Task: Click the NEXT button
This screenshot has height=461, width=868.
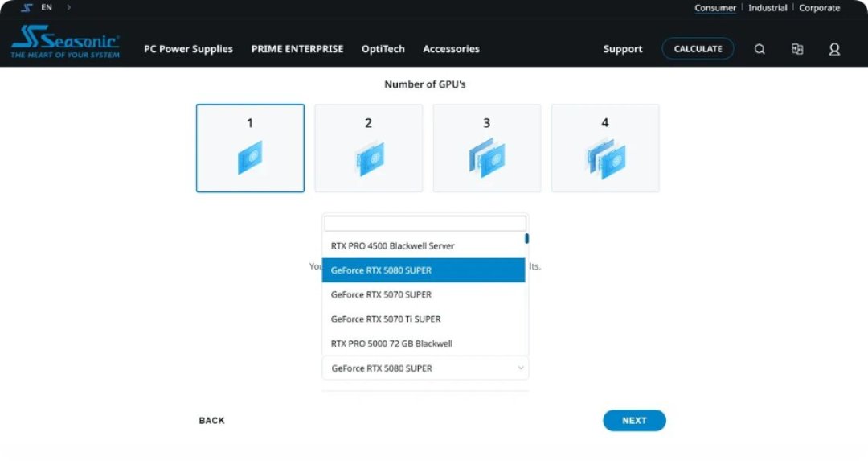Action: pyautogui.click(x=634, y=421)
